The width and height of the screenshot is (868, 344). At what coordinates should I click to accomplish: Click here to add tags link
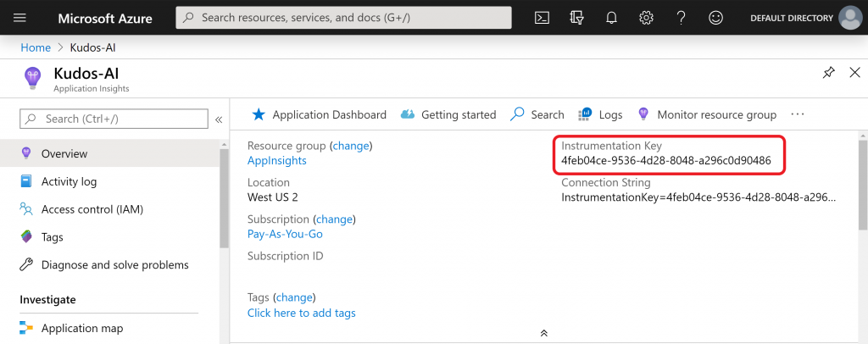(x=302, y=313)
